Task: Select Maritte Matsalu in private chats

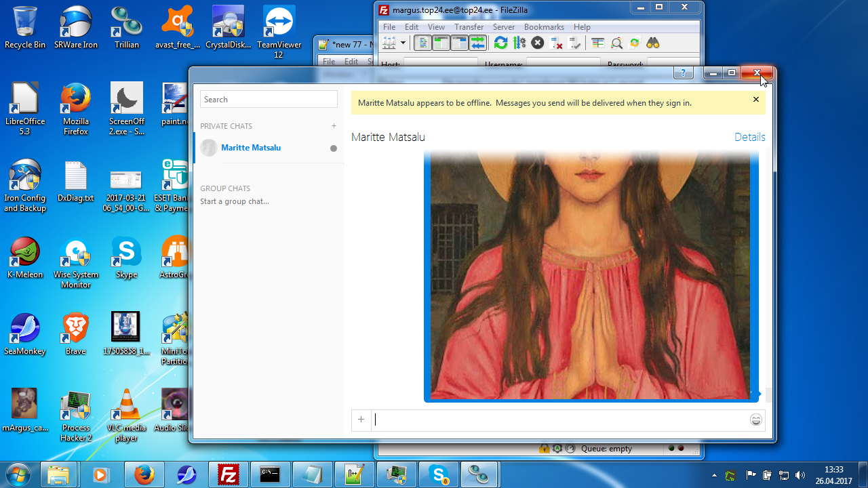Action: click(250, 148)
